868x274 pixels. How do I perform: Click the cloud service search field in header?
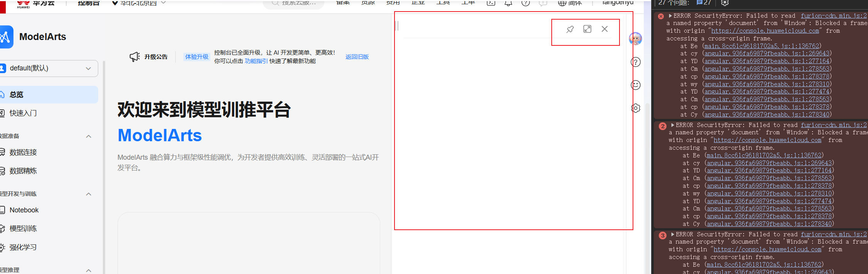point(294,3)
